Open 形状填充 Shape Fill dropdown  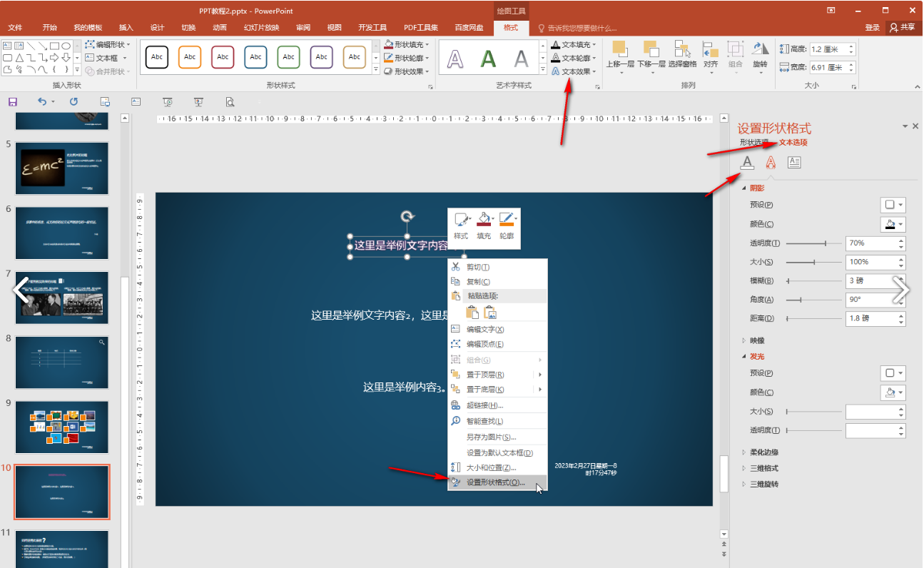407,44
